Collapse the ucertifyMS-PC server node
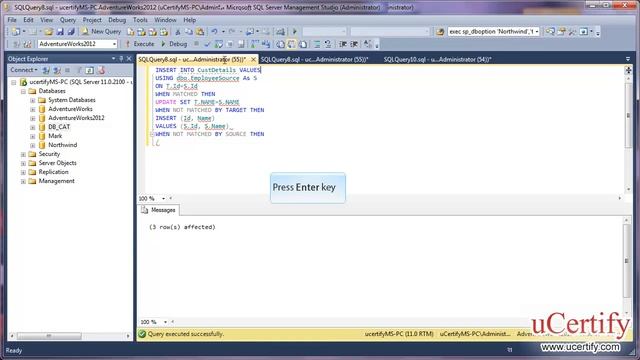 13,82
